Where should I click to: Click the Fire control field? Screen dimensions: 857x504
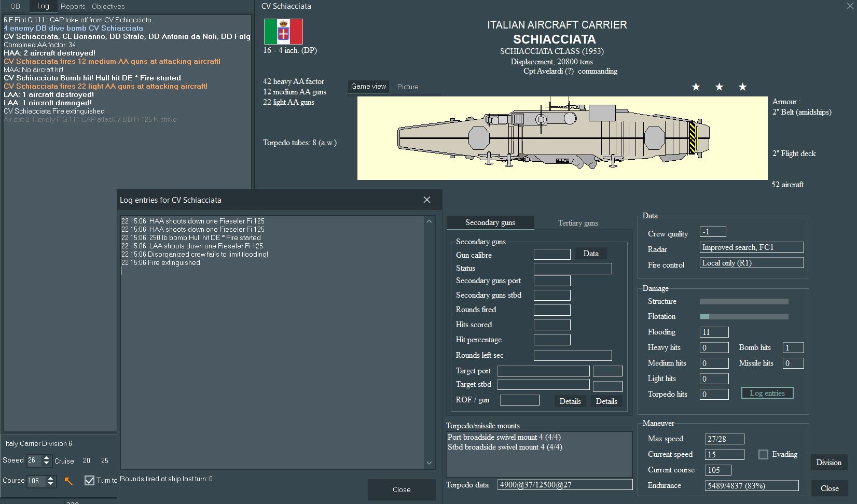752,263
